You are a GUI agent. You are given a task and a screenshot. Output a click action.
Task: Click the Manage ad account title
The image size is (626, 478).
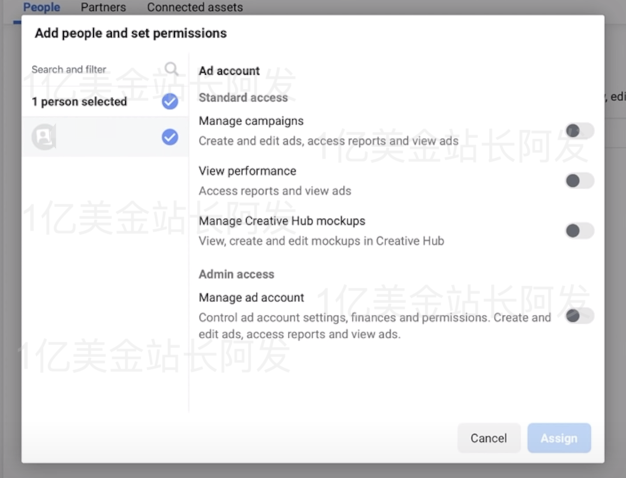(x=251, y=298)
